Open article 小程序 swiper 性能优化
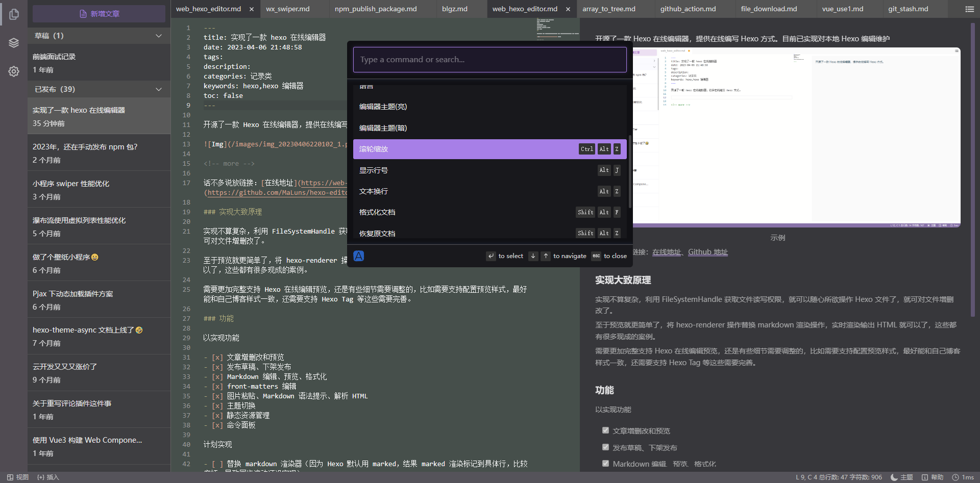 (x=99, y=190)
